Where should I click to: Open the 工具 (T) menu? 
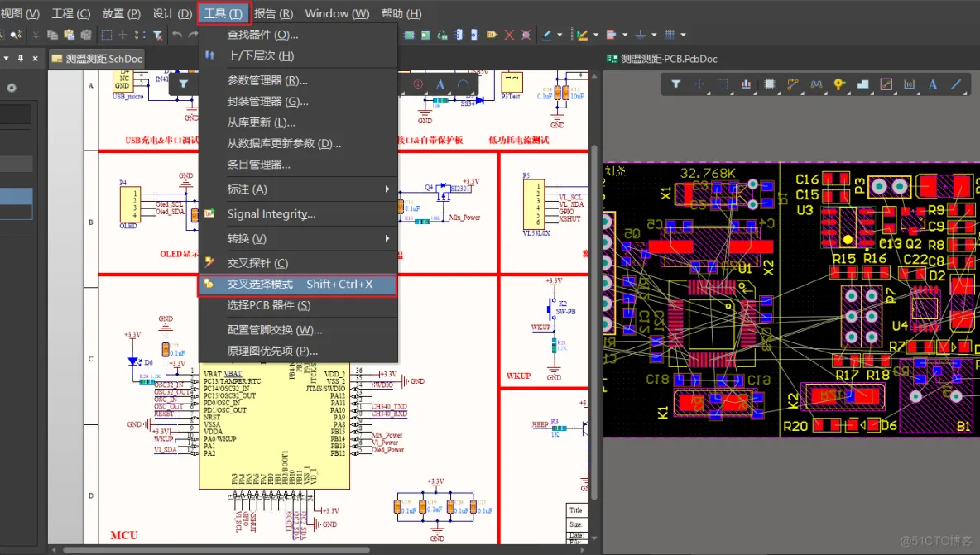223,13
